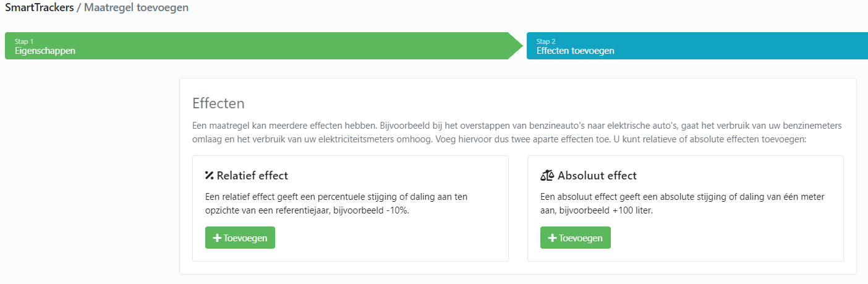
Task: Click the intro paragraph about benzineauto's
Action: coord(517,132)
